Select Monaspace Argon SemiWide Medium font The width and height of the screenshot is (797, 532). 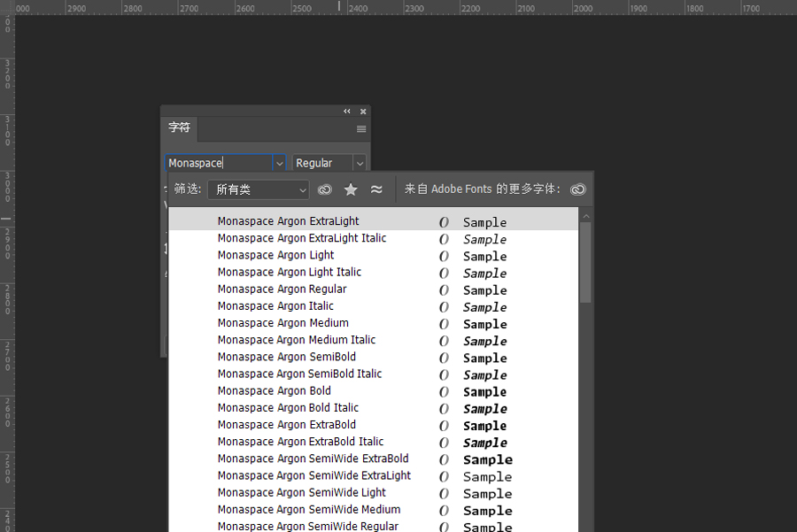coord(374,510)
